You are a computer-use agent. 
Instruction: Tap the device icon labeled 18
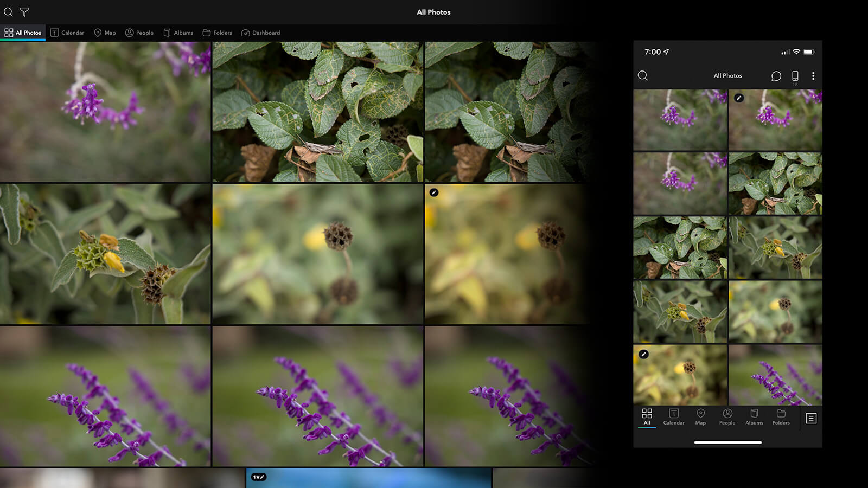(795, 76)
